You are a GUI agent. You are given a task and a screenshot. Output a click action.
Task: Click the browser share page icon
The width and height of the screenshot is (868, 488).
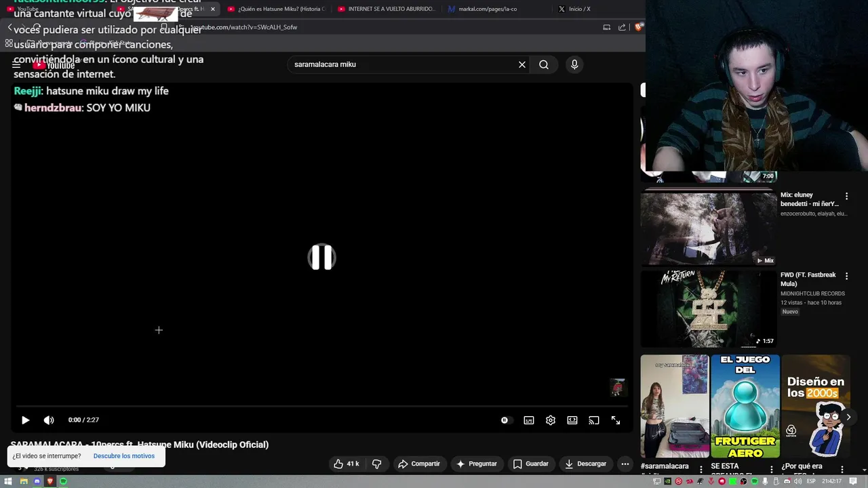622,27
